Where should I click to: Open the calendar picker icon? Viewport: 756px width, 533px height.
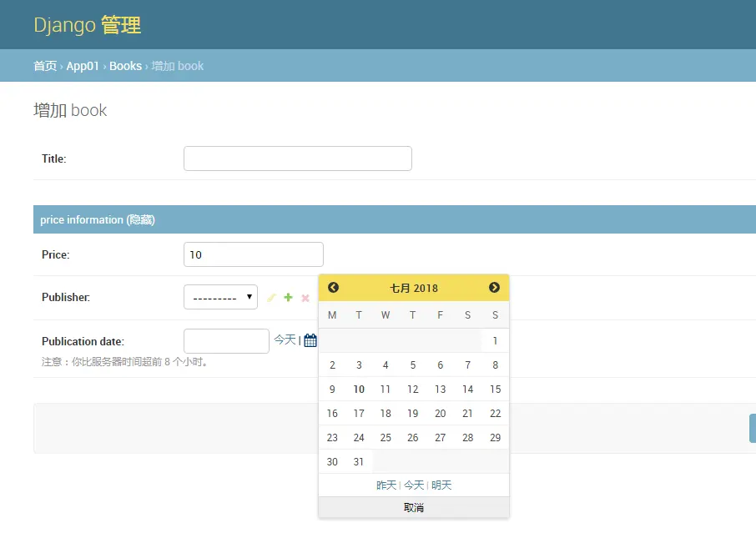click(x=310, y=340)
